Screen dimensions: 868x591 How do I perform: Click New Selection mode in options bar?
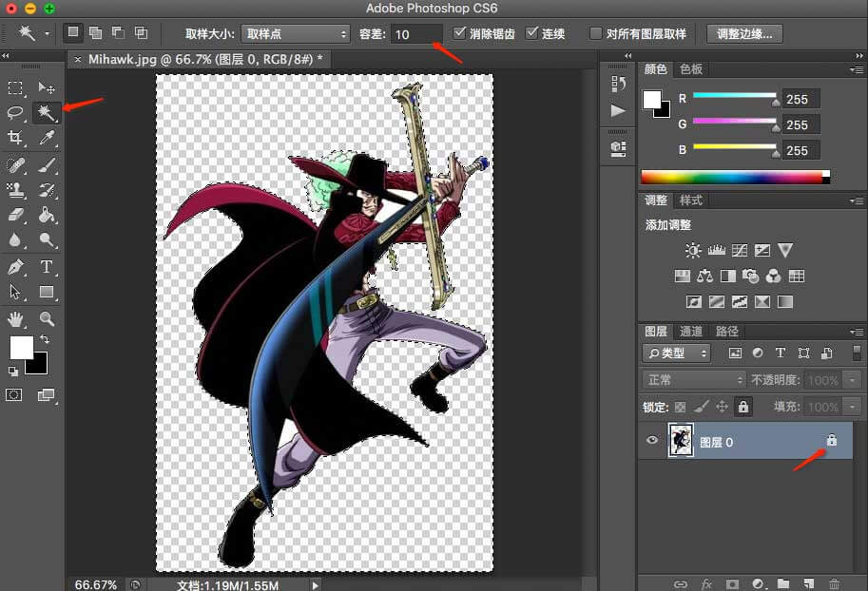click(x=73, y=32)
